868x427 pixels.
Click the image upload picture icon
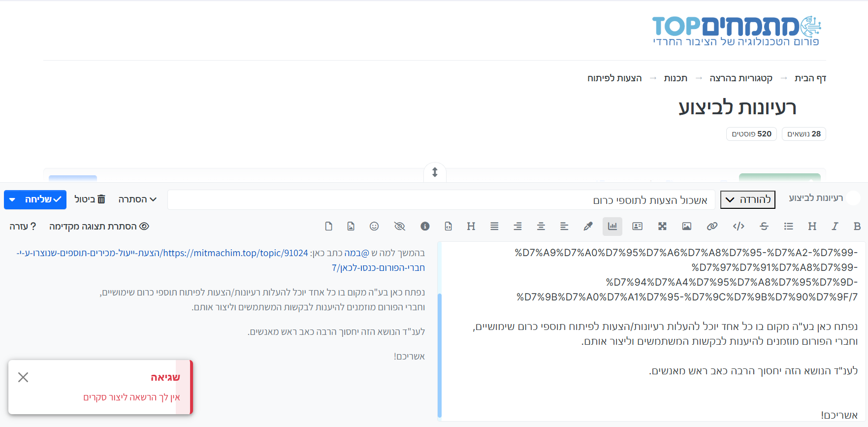686,226
